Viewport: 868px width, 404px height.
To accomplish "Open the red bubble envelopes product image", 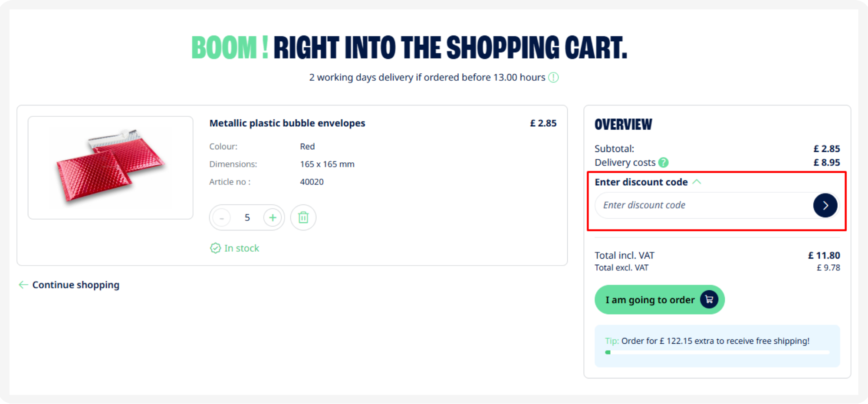I will [111, 168].
